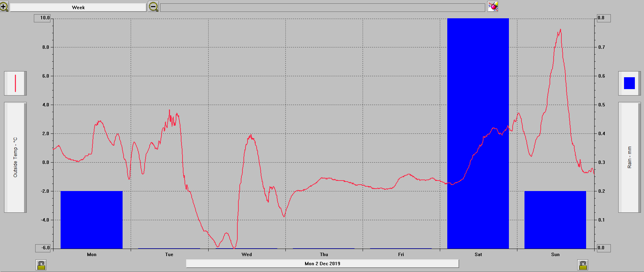Image resolution: width=644 pixels, height=272 pixels.
Task: Click the zoom in magnifier icon
Action: 4,7
